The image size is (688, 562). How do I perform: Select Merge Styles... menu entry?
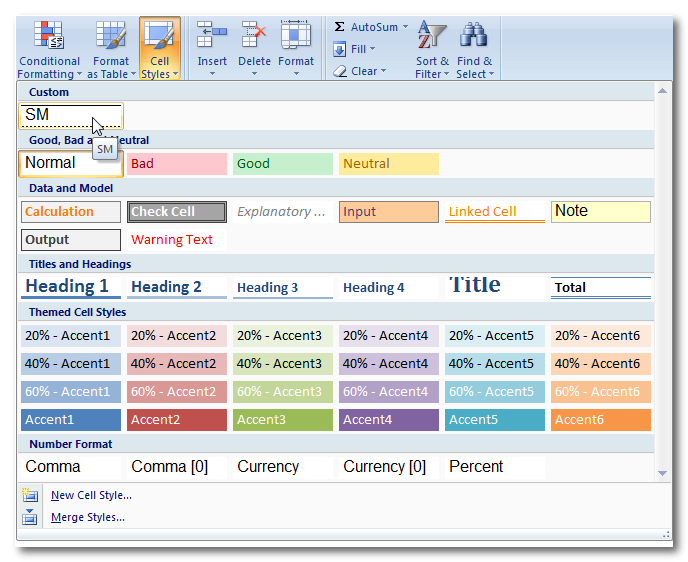88,517
